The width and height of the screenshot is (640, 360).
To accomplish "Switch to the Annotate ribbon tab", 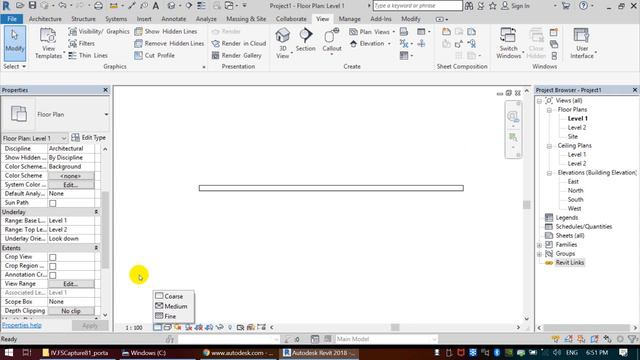I will (x=173, y=19).
